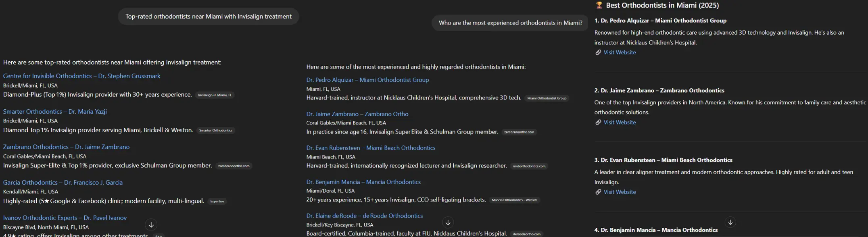868x237 pixels.
Task: Open the Dr. Jaime Zambrano – Zambrano Ortho link
Action: coord(357,114)
